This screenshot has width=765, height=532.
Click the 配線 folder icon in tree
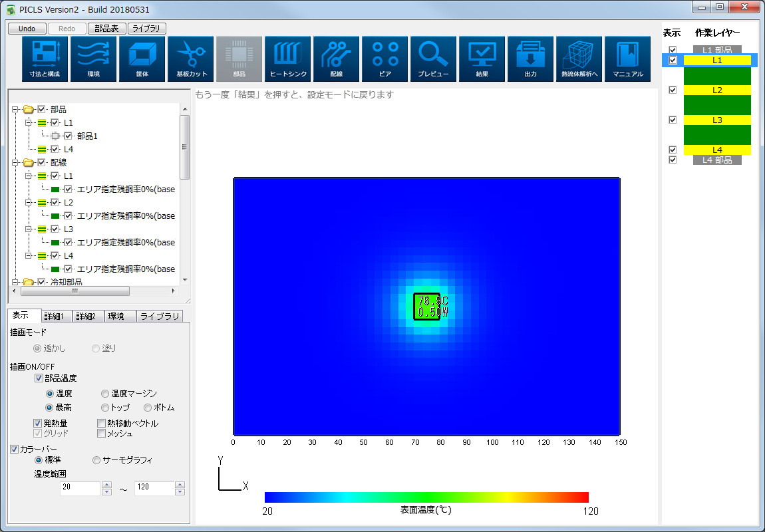29,162
